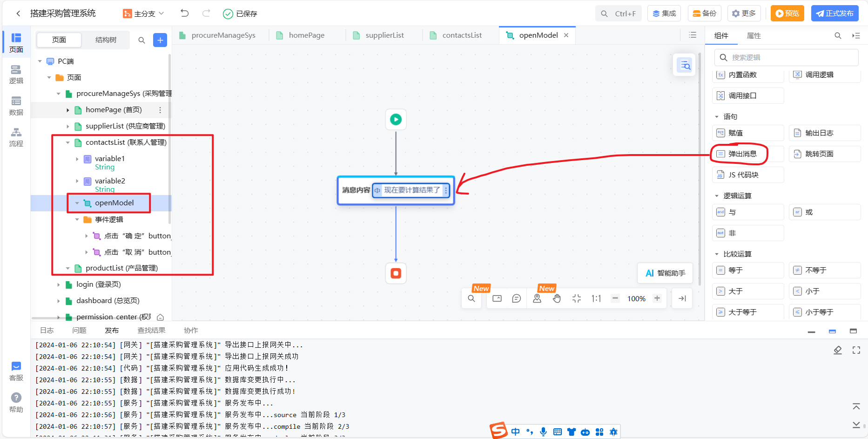Select 逻辑 in the left sidebar

(16, 74)
